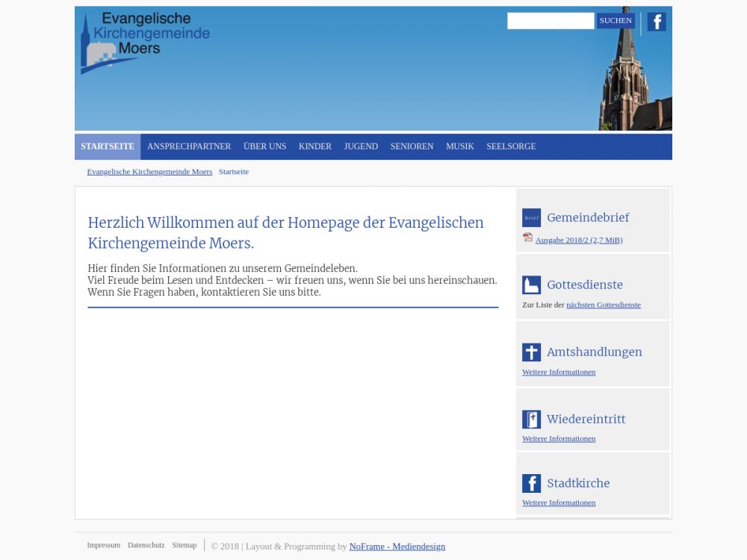This screenshot has height=560, width=747.
Task: Visit the NoFrame - Mediendesign link
Action: click(397, 547)
